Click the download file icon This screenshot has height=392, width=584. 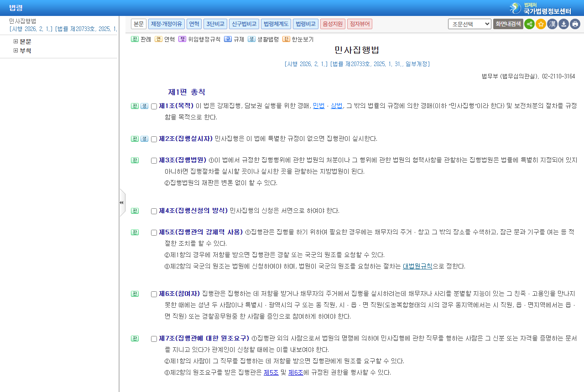[x=563, y=24]
